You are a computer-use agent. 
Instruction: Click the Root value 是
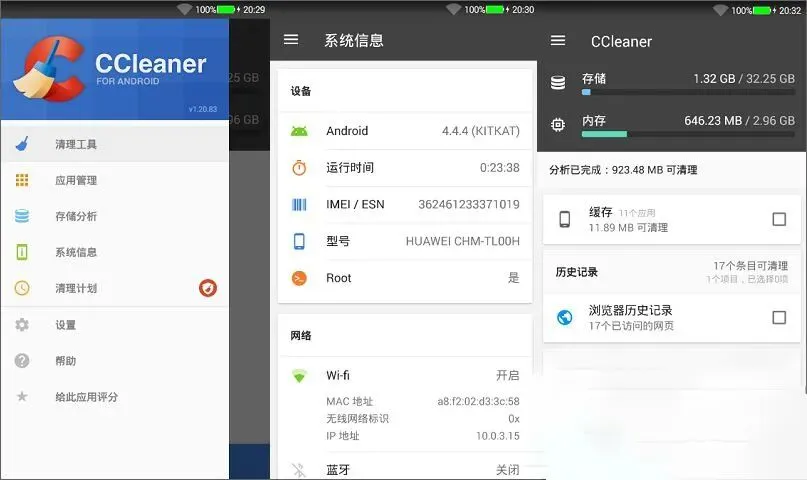click(x=514, y=278)
